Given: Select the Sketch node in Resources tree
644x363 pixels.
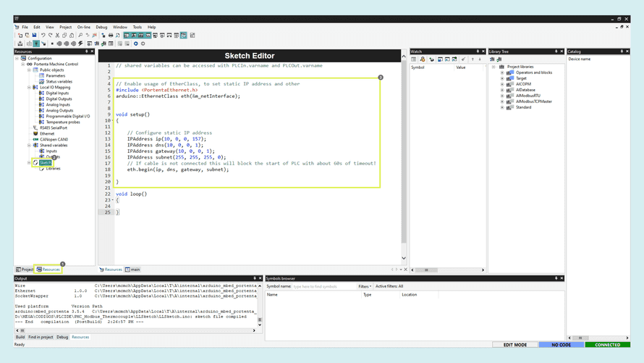Looking at the screenshot, I should (x=45, y=162).
